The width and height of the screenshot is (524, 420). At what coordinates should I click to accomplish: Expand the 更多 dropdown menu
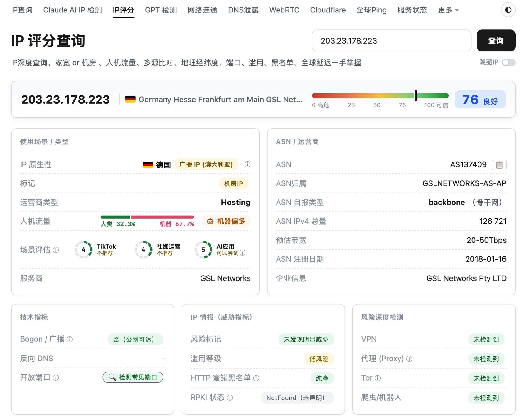[x=448, y=10]
